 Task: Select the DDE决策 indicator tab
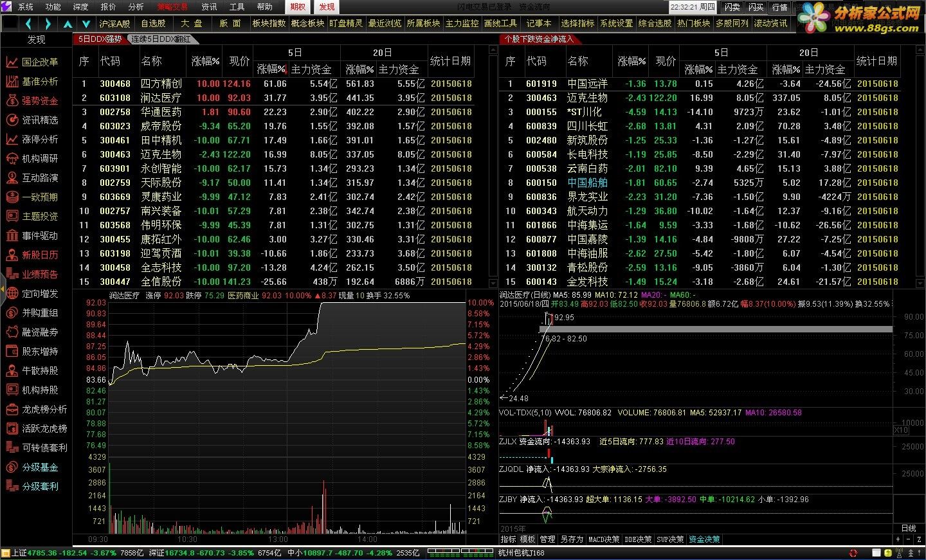pos(638,539)
